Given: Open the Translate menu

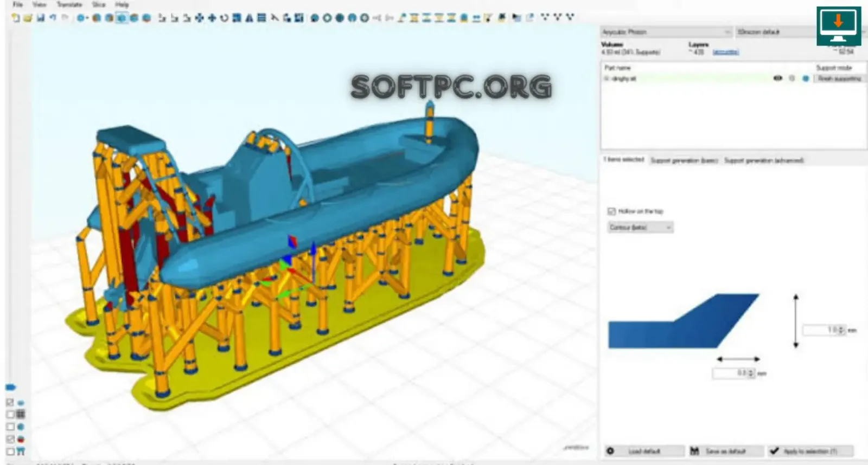Looking at the screenshot, I should (69, 4).
